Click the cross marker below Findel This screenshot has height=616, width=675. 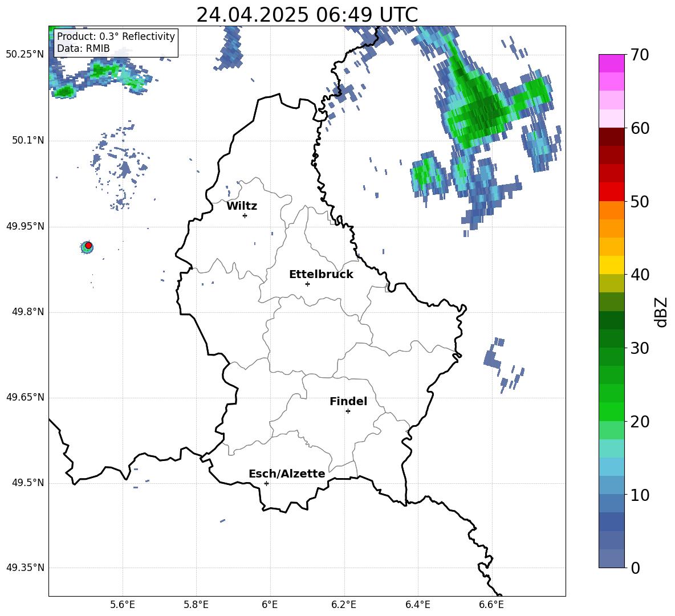(x=348, y=411)
